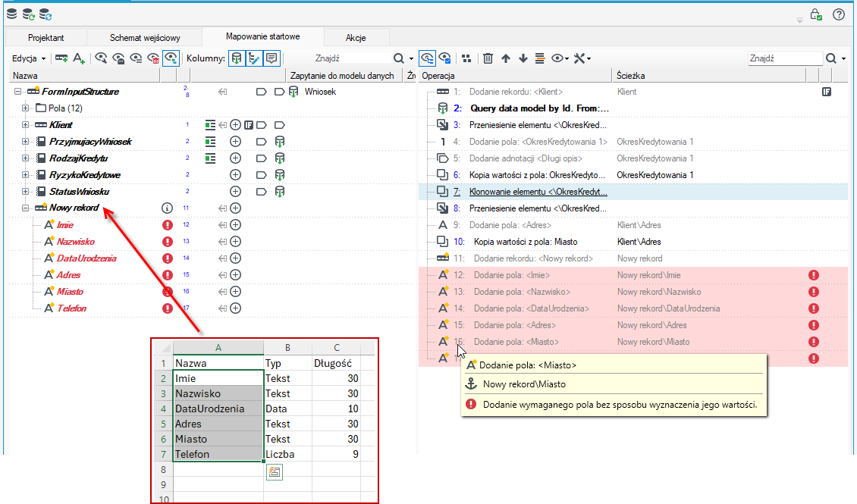857x504 pixels.
Task: Expand the Pola (12) folder node
Action: point(25,108)
